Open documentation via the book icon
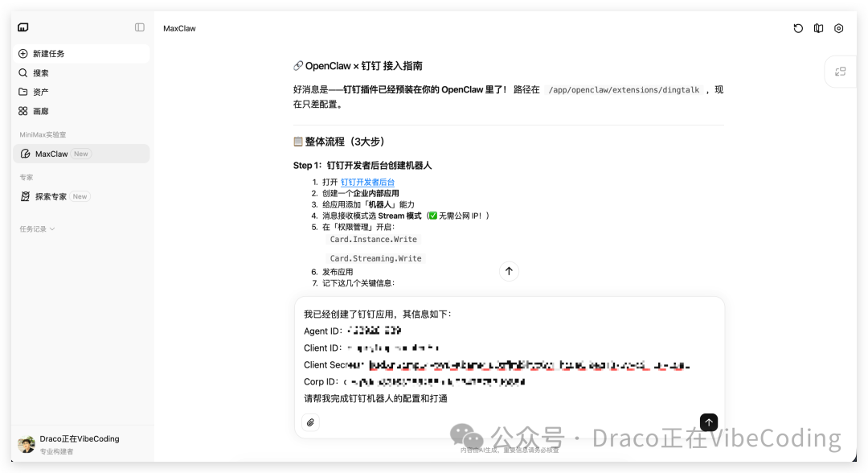The height and width of the screenshot is (473, 868). [x=818, y=28]
